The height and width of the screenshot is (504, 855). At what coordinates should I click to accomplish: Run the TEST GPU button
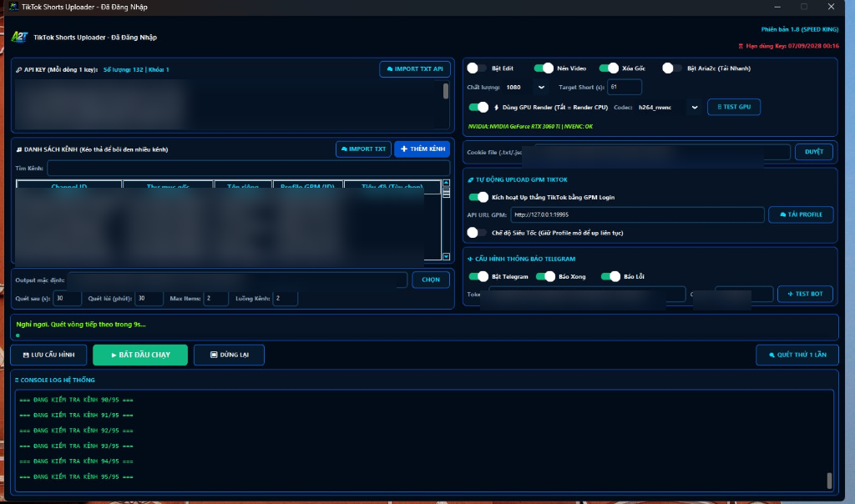click(734, 107)
